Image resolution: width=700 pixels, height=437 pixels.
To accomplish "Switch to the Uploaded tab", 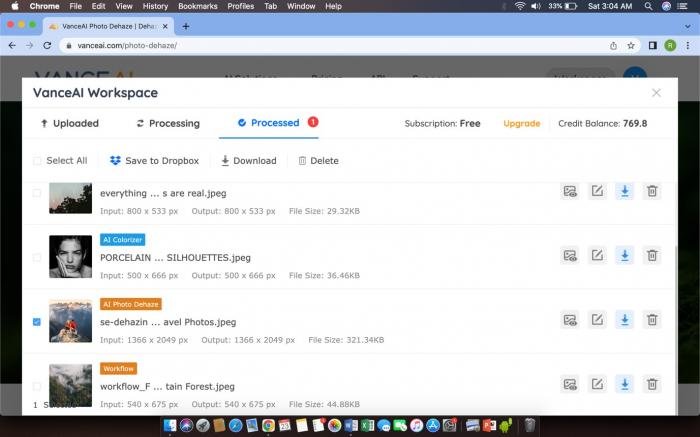I will pyautogui.click(x=70, y=123).
